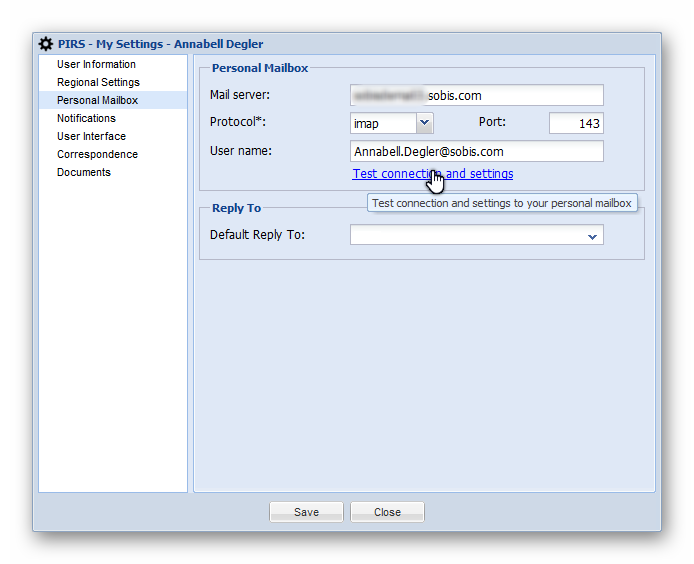This screenshot has height=564, width=694.
Task: Click the Test connection and settings link
Action: click(432, 174)
